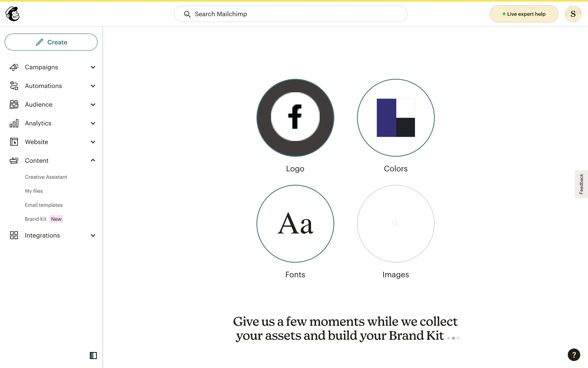Open Creative Assistant under Content
588x368 pixels.
point(46,177)
